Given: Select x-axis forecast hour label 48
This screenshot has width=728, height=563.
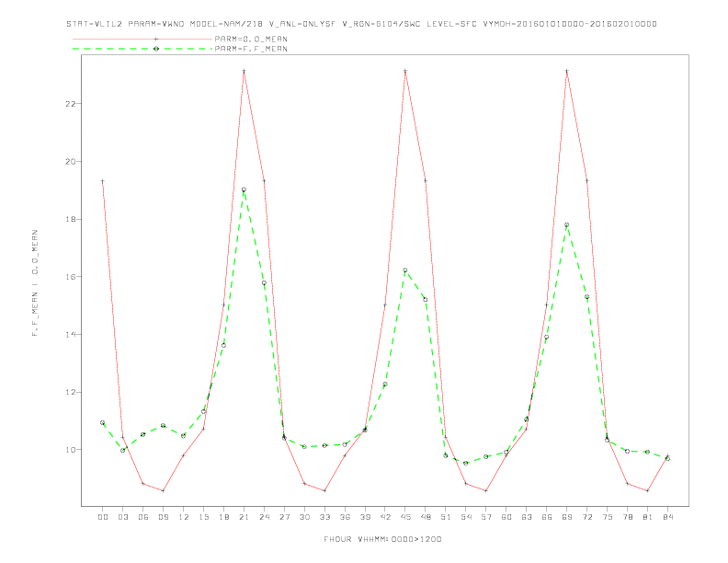Looking at the screenshot, I should pos(426,517).
